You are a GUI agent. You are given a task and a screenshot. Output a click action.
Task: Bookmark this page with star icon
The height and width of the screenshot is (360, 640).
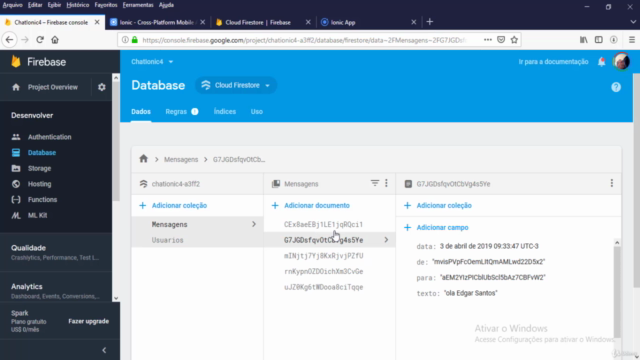point(514,40)
